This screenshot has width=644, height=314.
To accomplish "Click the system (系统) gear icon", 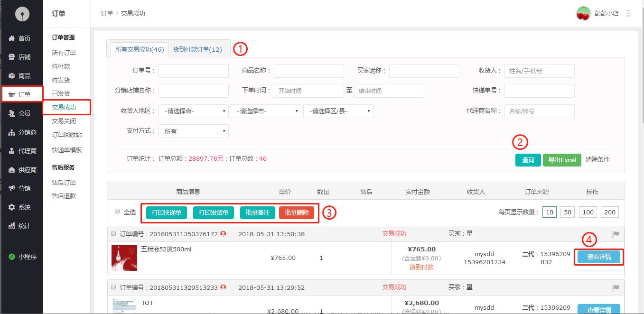I will (x=12, y=207).
